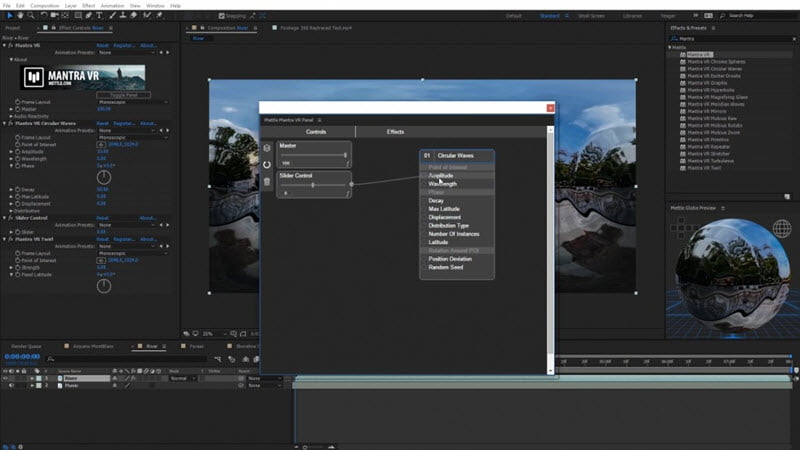The height and width of the screenshot is (450, 800).
Task: Click the Decay stopwatch icon
Action: (18, 189)
